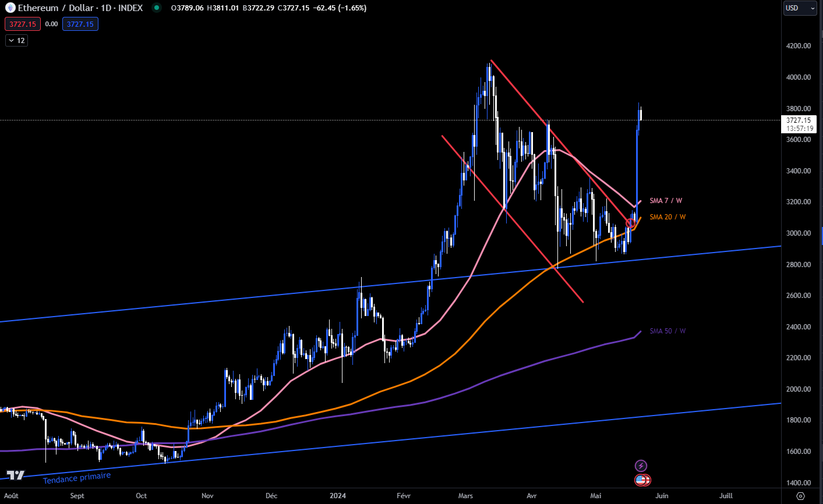Click the 2000.00 price axis label

click(798, 389)
